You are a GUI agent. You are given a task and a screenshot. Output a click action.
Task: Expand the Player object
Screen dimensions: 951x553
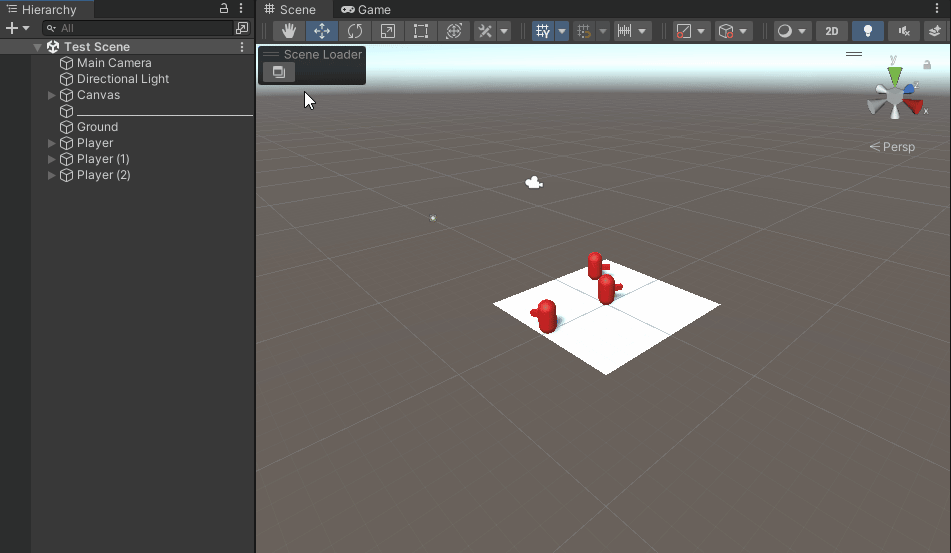click(52, 142)
